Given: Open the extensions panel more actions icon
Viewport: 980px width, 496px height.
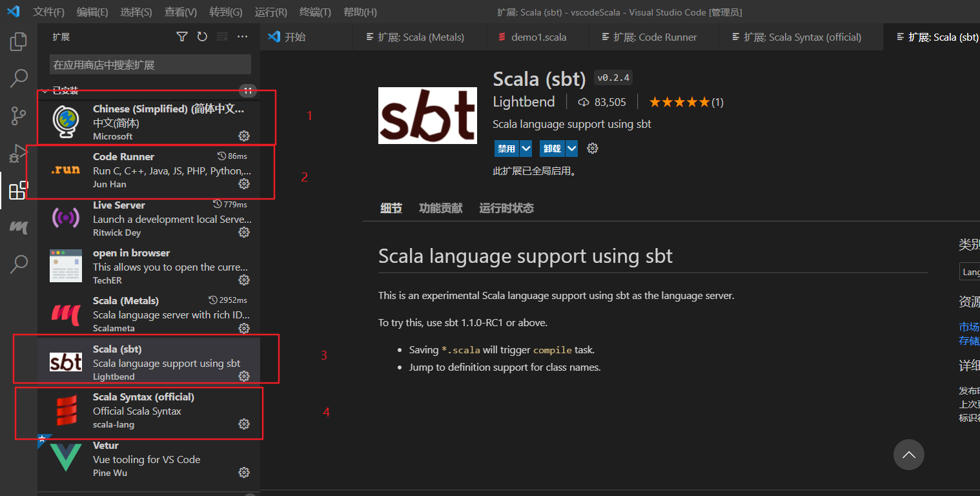Looking at the screenshot, I should tap(242, 37).
